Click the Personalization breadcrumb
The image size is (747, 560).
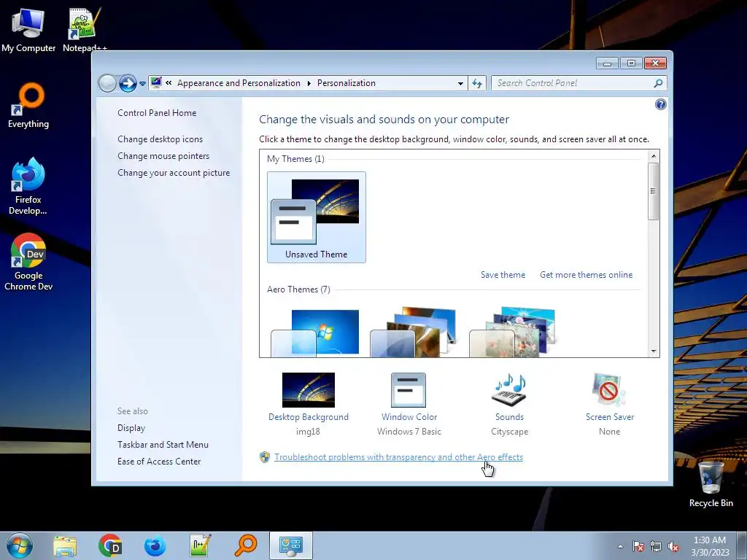[x=347, y=83]
